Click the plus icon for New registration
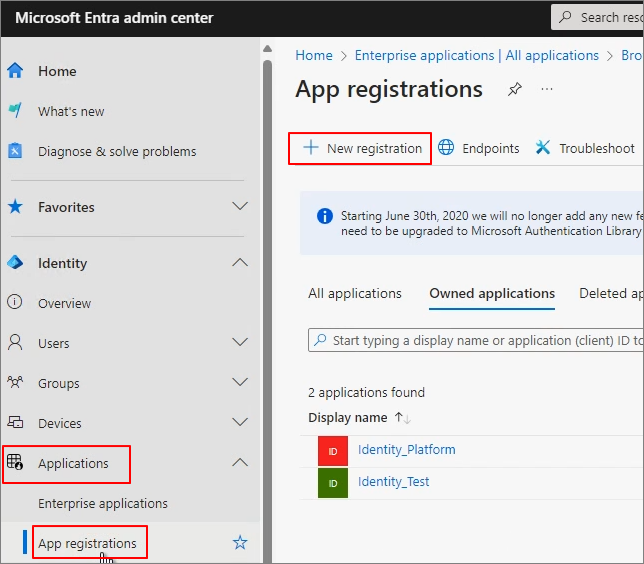This screenshot has height=564, width=644. [311, 147]
